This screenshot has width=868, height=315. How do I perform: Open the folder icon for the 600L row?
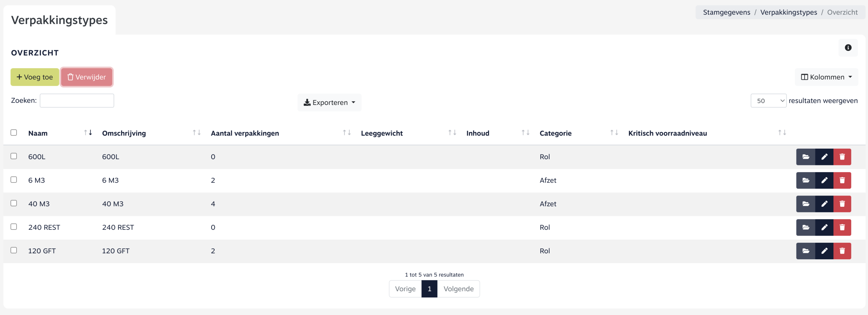click(806, 157)
